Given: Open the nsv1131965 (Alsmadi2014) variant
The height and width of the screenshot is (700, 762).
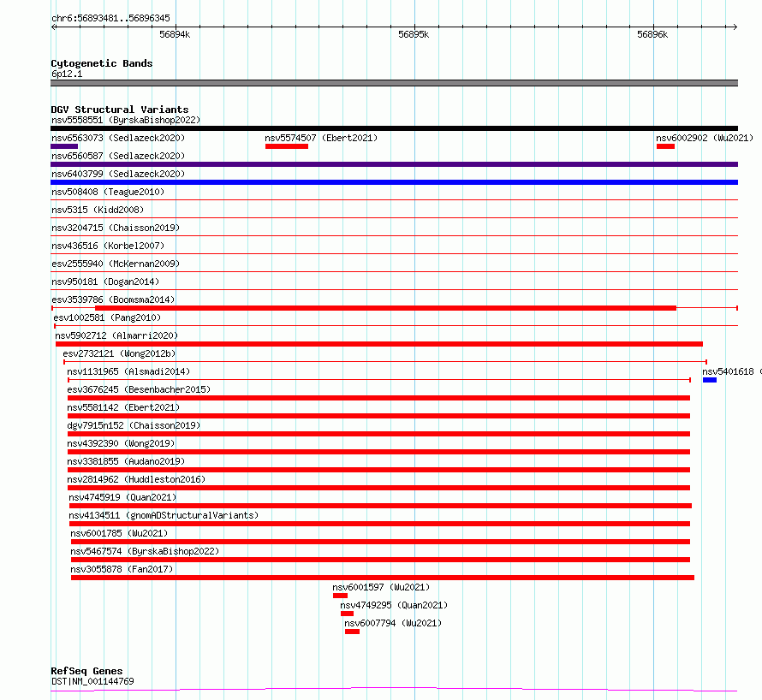Looking at the screenshot, I should pyautogui.click(x=128, y=371).
